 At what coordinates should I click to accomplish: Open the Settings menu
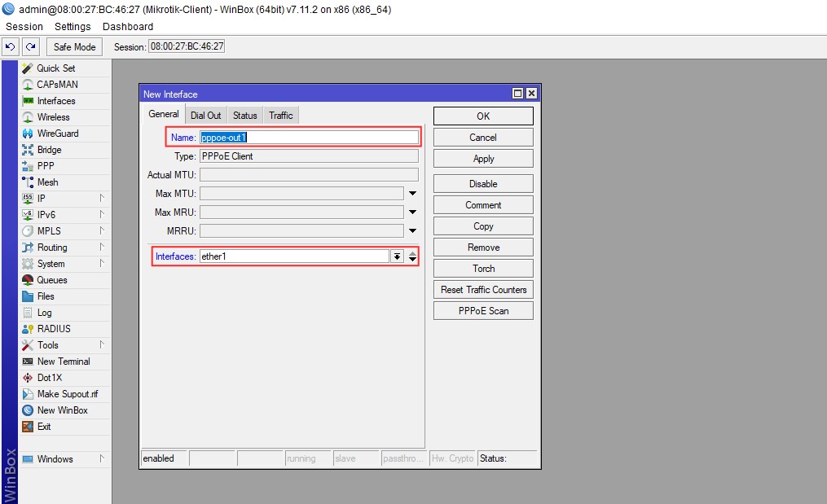click(73, 27)
